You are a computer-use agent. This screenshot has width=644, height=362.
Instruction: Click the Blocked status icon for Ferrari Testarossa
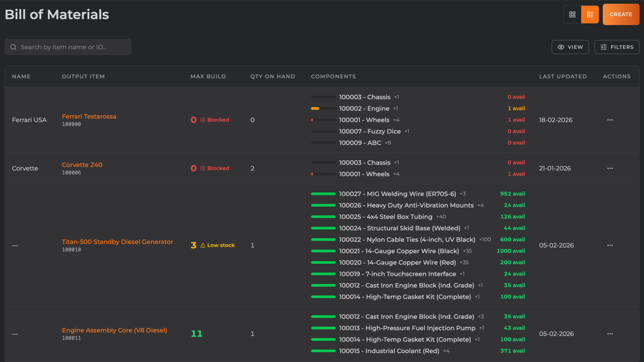click(x=203, y=120)
